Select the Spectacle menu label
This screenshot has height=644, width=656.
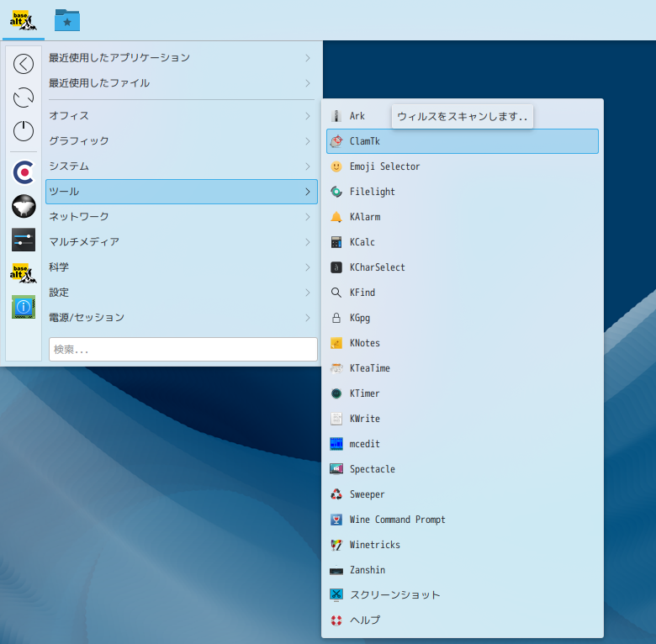(372, 469)
